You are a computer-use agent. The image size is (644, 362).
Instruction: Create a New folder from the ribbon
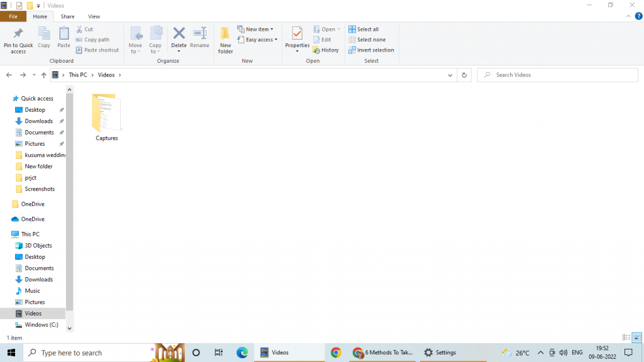pos(225,39)
